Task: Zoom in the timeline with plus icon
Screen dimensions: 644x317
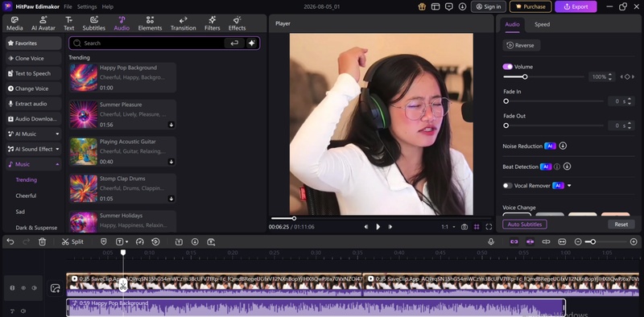Action: pyautogui.click(x=634, y=242)
